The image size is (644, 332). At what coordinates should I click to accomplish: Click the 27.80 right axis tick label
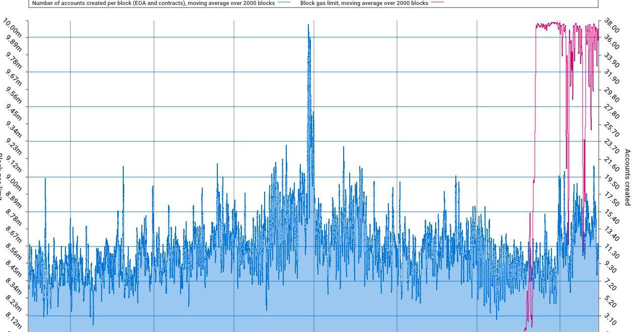click(612, 112)
